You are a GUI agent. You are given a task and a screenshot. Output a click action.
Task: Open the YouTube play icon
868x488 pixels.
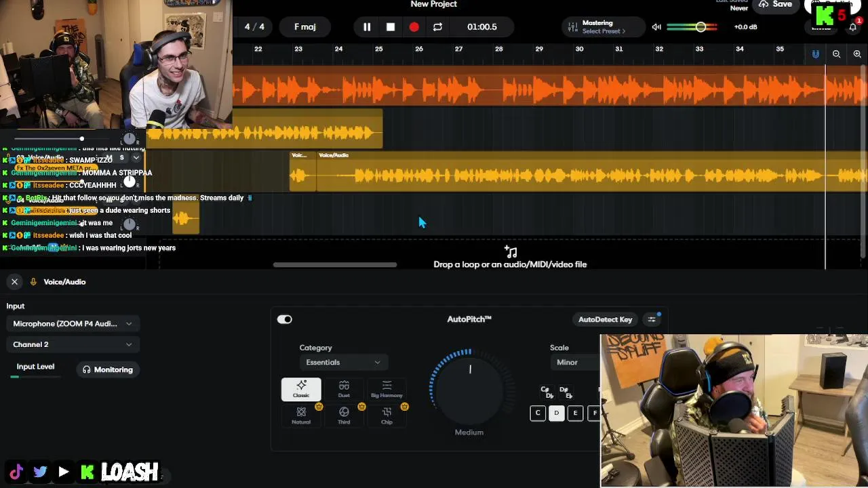click(x=63, y=472)
